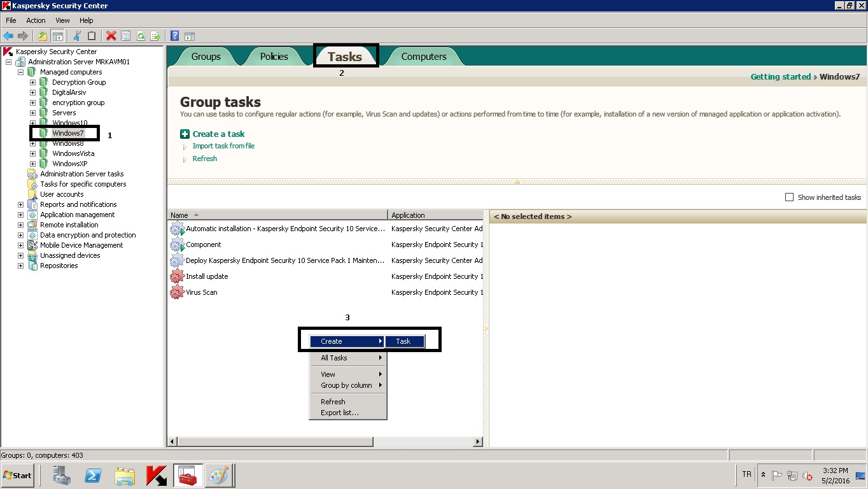The width and height of the screenshot is (868, 489).
Task: Click the Export list toolbar icon
Action: 155,36
